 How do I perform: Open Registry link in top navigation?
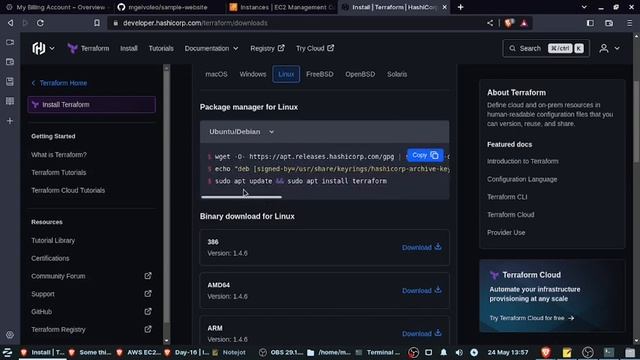pyautogui.click(x=267, y=48)
